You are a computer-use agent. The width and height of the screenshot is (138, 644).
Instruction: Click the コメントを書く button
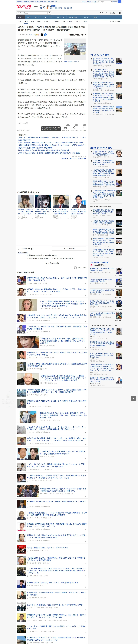69,248
